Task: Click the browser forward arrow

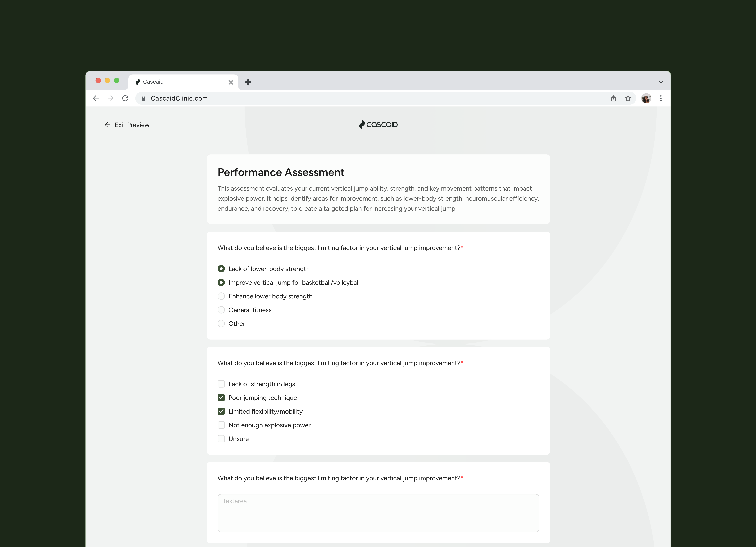Action: pyautogui.click(x=111, y=98)
